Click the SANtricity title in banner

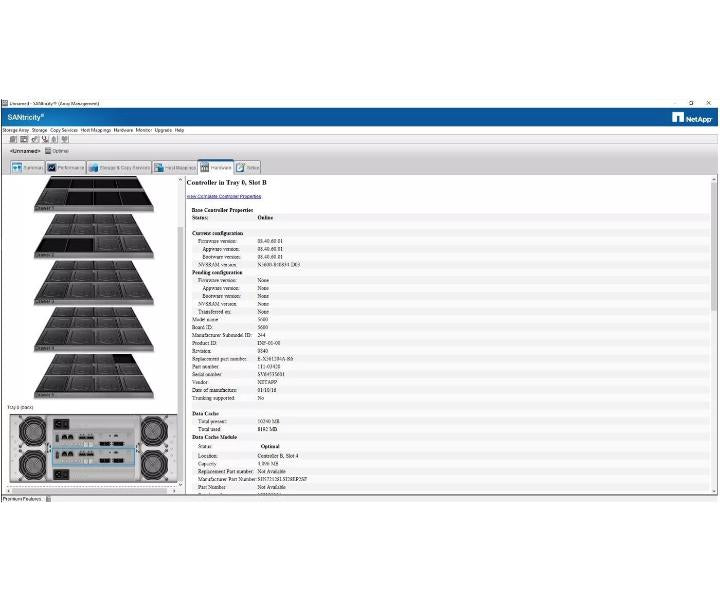[x=26, y=118]
